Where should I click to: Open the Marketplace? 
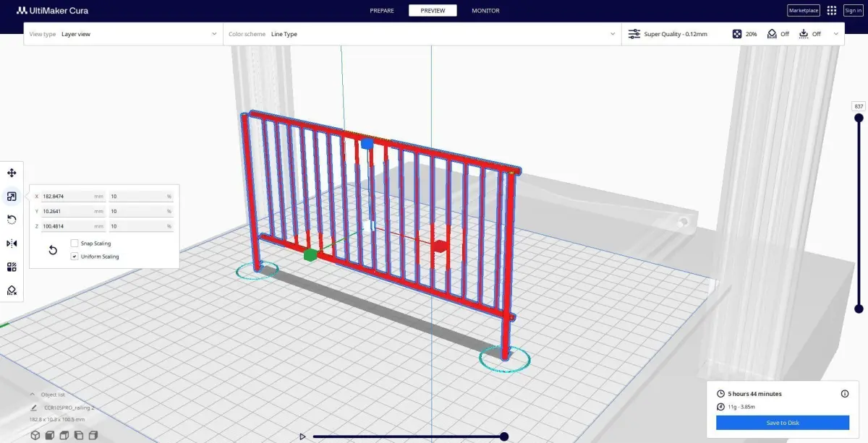[x=804, y=11]
